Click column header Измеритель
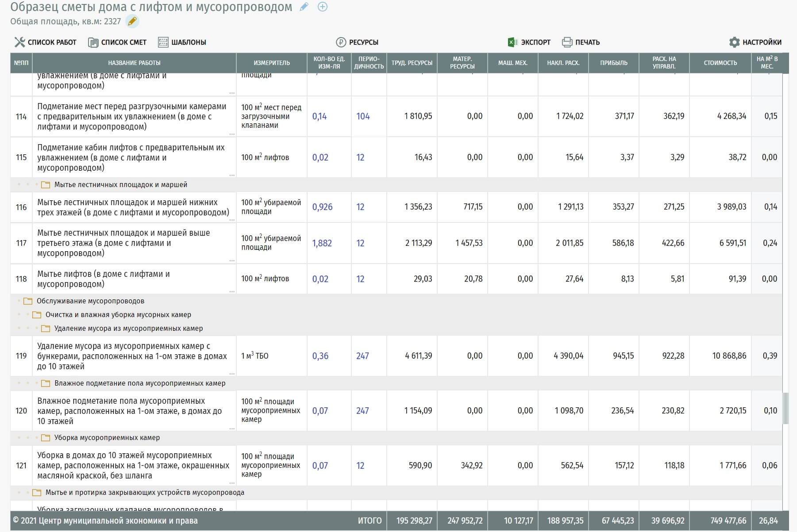 pos(272,63)
